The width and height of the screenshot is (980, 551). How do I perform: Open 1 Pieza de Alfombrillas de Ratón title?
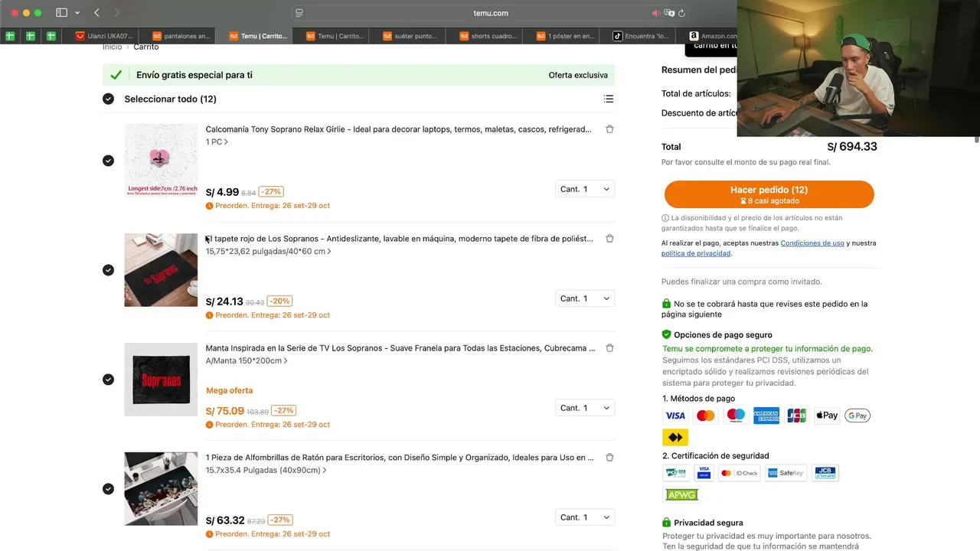pyautogui.click(x=400, y=458)
